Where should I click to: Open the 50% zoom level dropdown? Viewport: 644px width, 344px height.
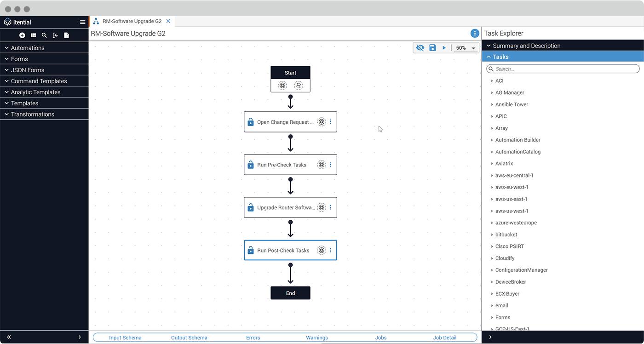[466, 47]
